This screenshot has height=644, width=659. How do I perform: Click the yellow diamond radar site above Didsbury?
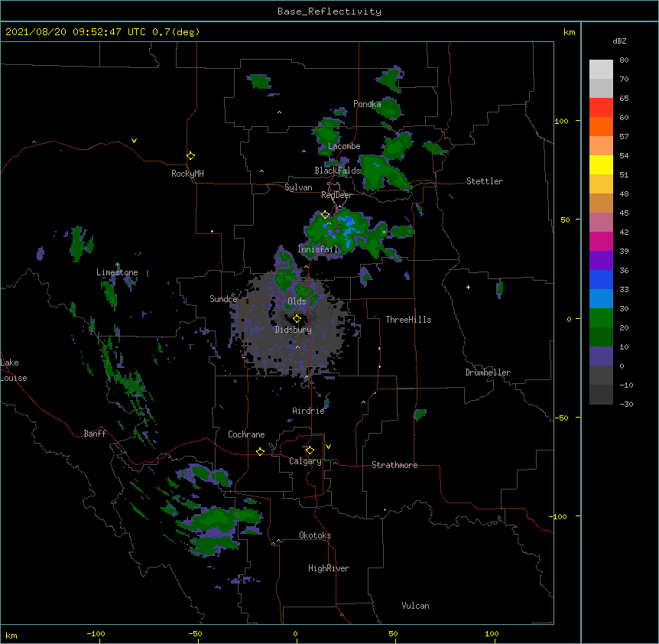[x=297, y=319]
